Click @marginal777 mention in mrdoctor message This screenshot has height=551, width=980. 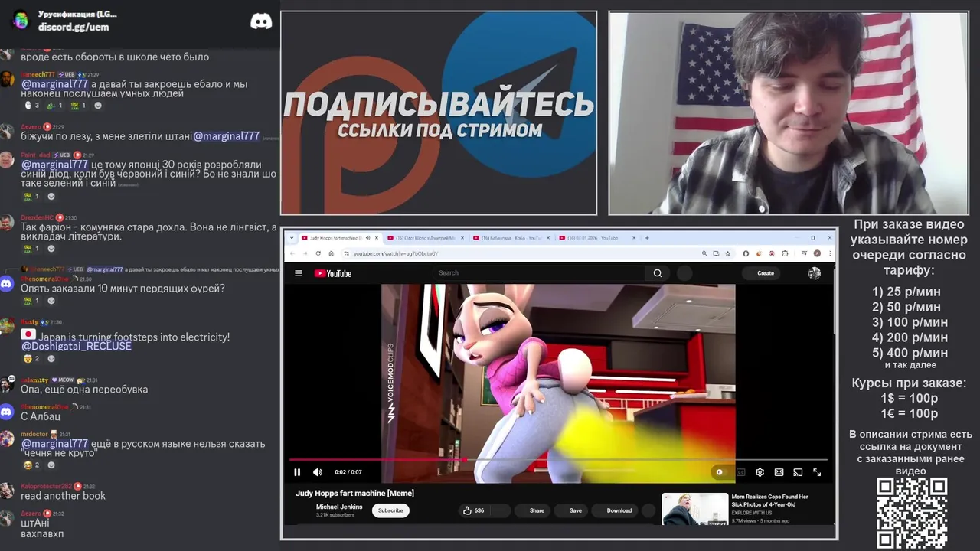point(54,444)
